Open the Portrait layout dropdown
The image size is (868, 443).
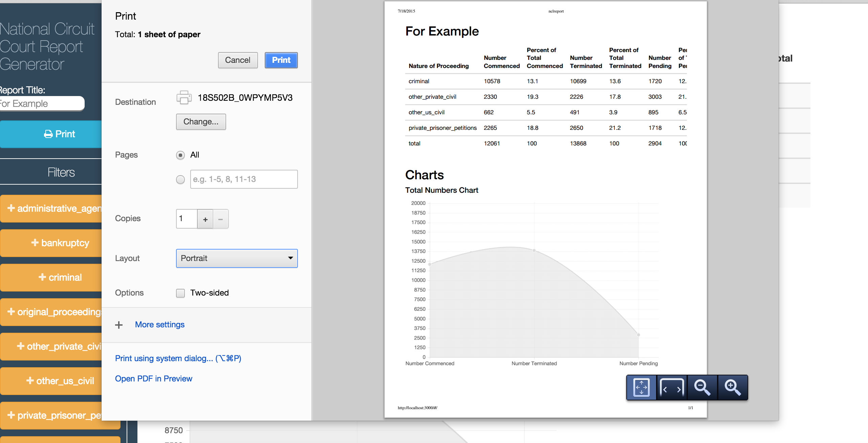pyautogui.click(x=237, y=258)
